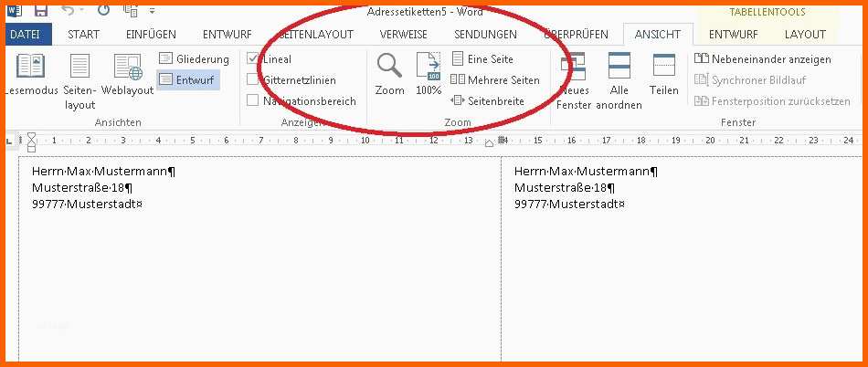Undo the last action
Viewport: 868px width, 367px height.
pyautogui.click(x=69, y=10)
